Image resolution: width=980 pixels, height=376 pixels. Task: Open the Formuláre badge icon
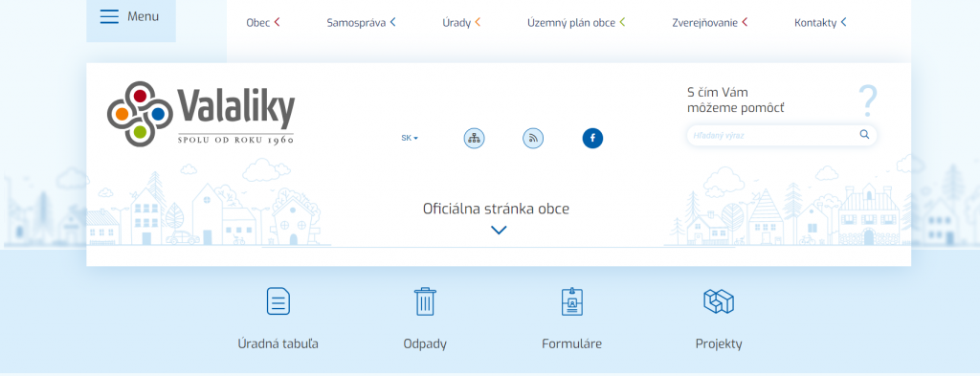click(x=572, y=301)
